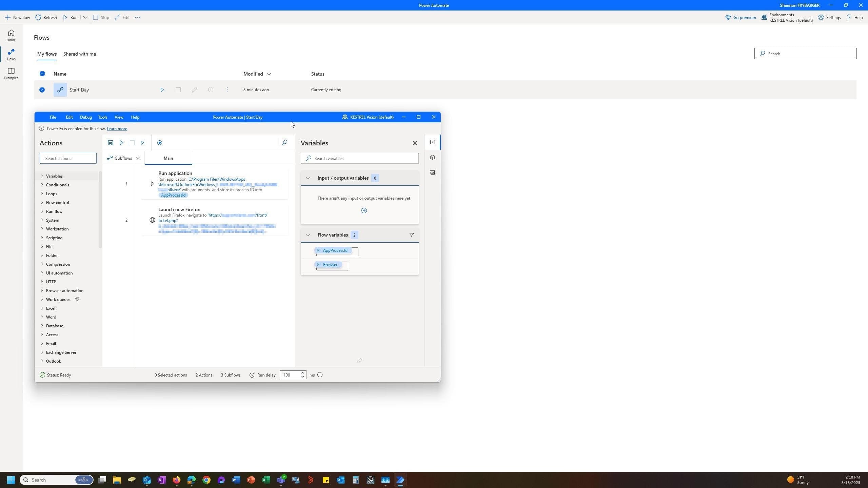Search within flow using magnifier icon

pyautogui.click(x=284, y=143)
